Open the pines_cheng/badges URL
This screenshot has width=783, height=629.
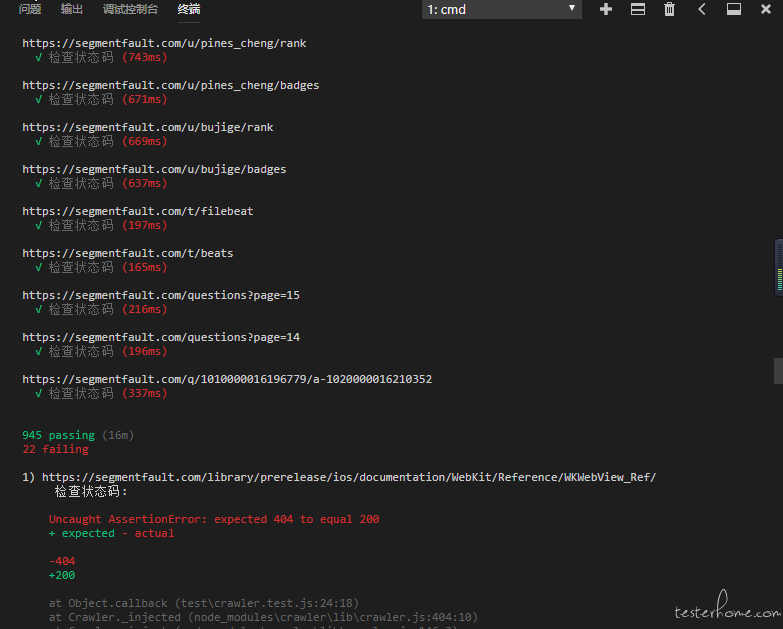tap(171, 85)
